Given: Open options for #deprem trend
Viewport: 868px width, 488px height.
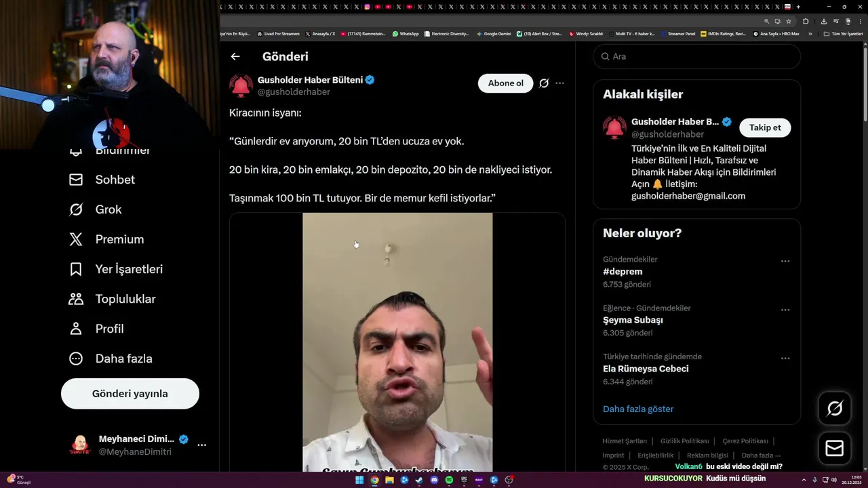Looking at the screenshot, I should 785,261.
